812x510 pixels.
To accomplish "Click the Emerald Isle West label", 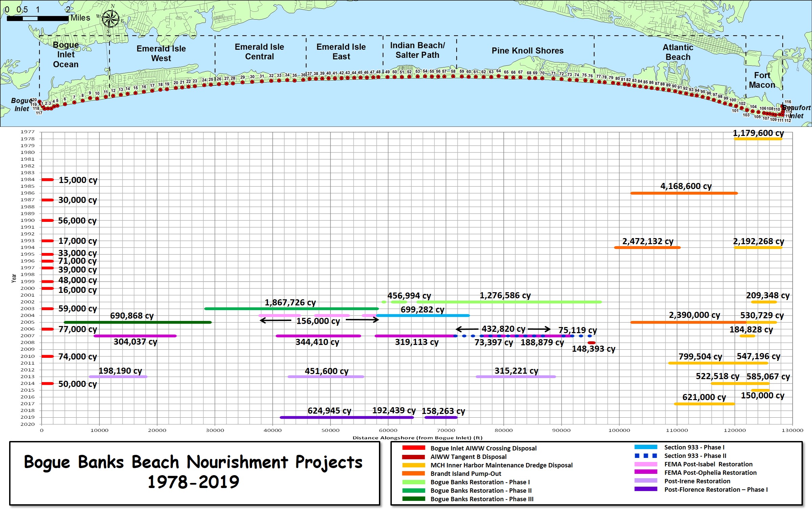I will pos(161,53).
